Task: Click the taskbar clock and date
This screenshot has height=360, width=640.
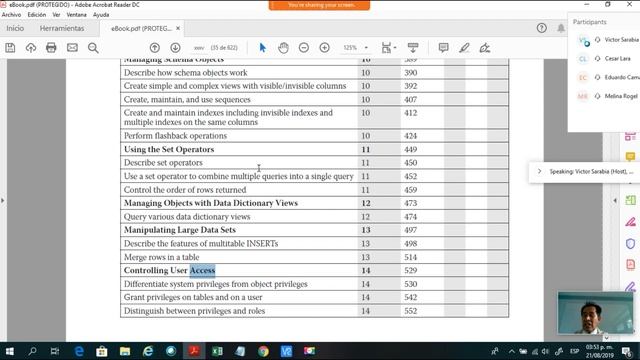Action: click(x=600, y=351)
